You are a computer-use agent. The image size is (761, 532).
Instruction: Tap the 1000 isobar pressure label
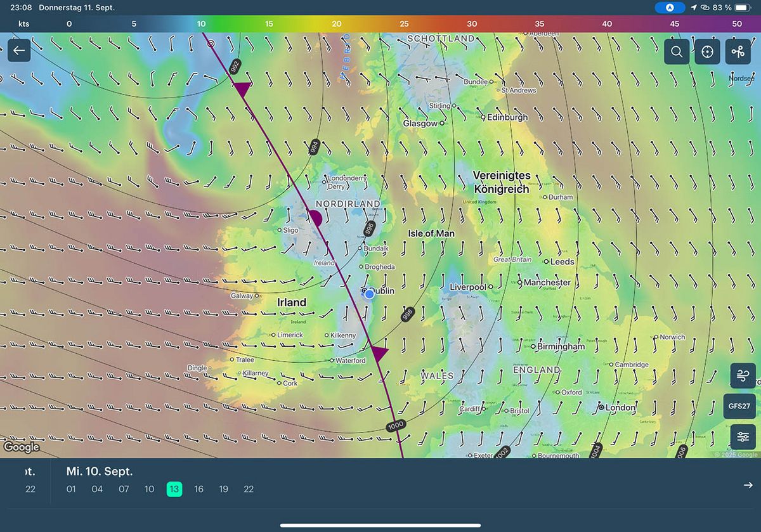click(x=396, y=425)
